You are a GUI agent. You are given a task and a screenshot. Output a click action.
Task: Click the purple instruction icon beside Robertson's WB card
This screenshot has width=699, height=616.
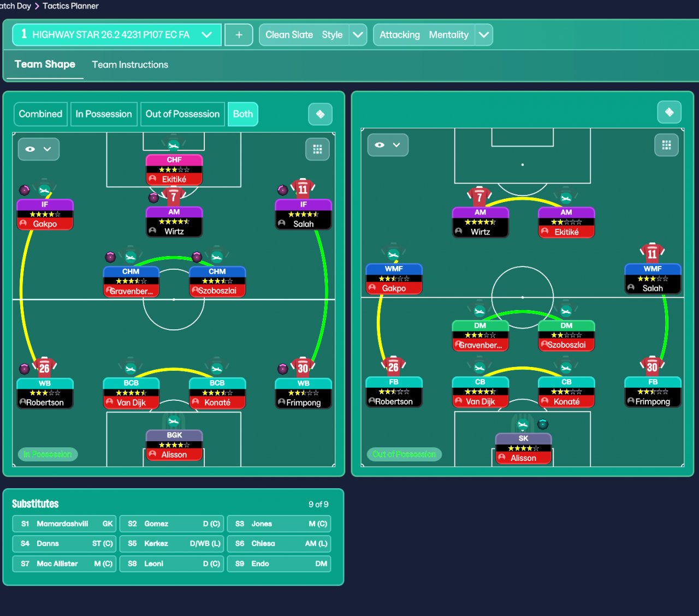[x=25, y=369]
